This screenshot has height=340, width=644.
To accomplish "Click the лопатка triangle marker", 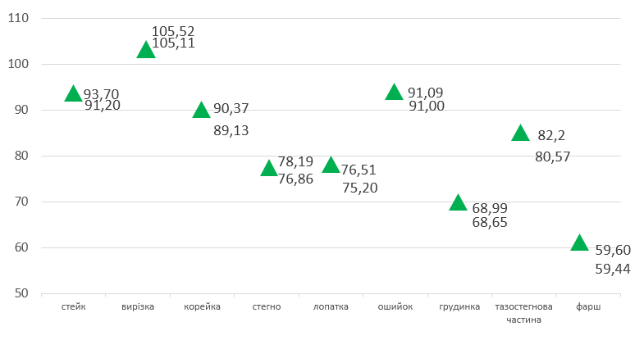I will pyautogui.click(x=331, y=165).
